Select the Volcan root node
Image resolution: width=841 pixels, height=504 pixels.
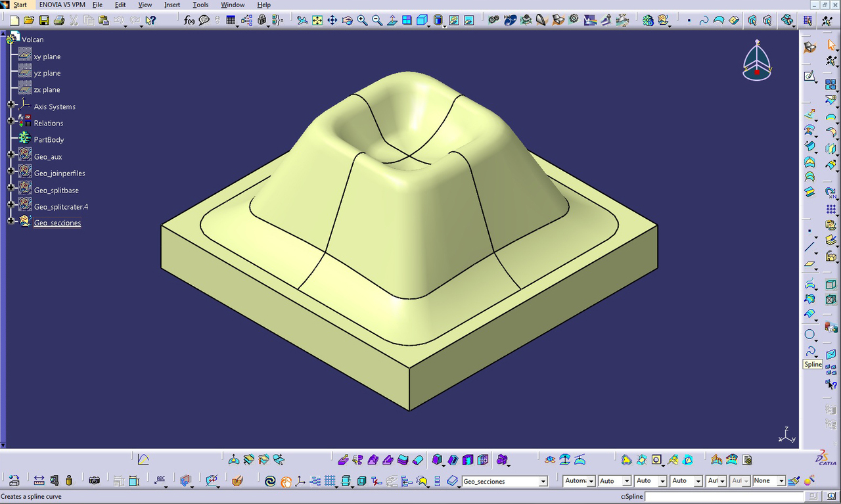pos(32,39)
